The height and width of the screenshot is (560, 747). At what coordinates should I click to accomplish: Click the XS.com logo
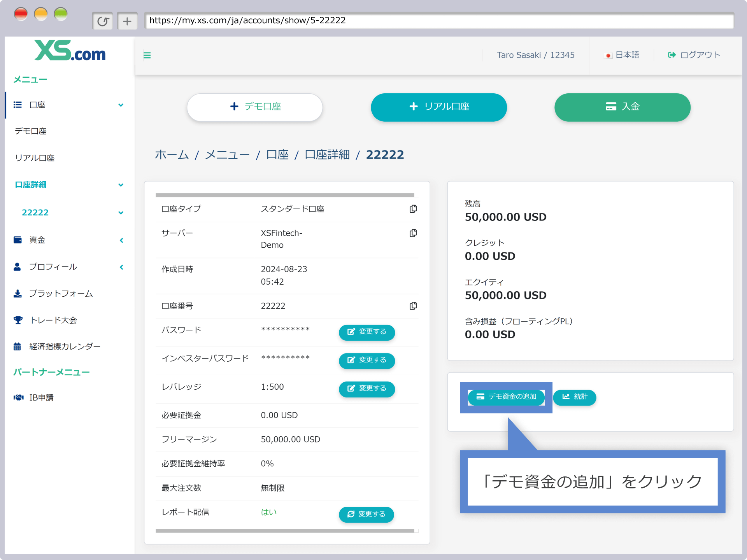70,51
